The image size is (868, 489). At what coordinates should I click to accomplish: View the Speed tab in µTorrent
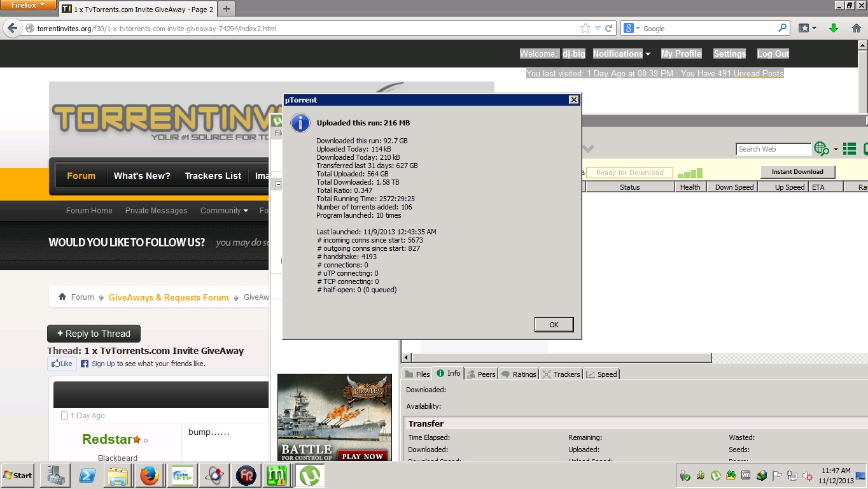(602, 374)
